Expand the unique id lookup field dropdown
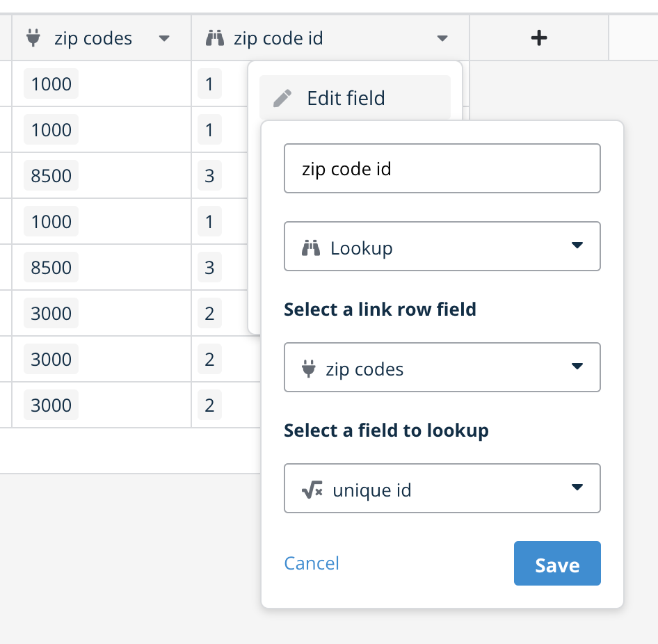Viewport: 658px width, 644px height. point(442,488)
